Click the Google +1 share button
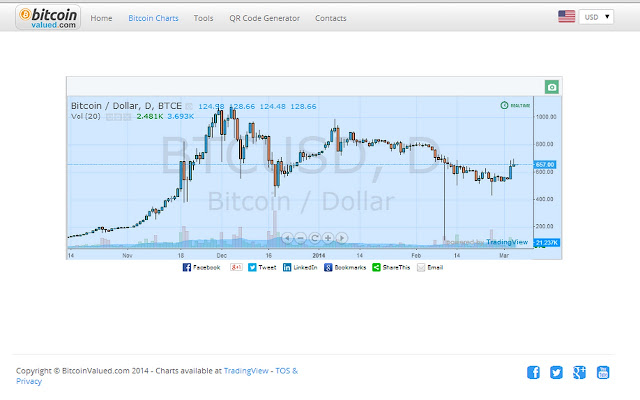Viewport: 640px width, 400px height. click(x=236, y=267)
